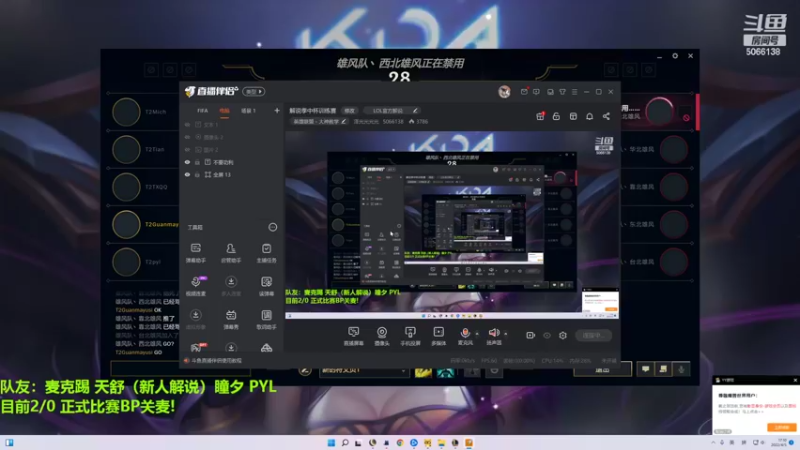This screenshot has height=450, width=800.
Task: Select the first summoner spell icon in LoL
Action: pyautogui.click(x=423, y=371)
